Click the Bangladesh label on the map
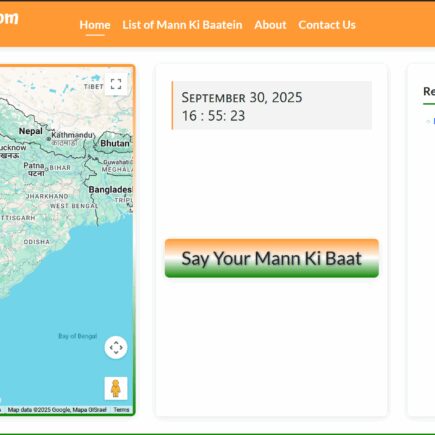This screenshot has height=435, width=435. tap(110, 190)
